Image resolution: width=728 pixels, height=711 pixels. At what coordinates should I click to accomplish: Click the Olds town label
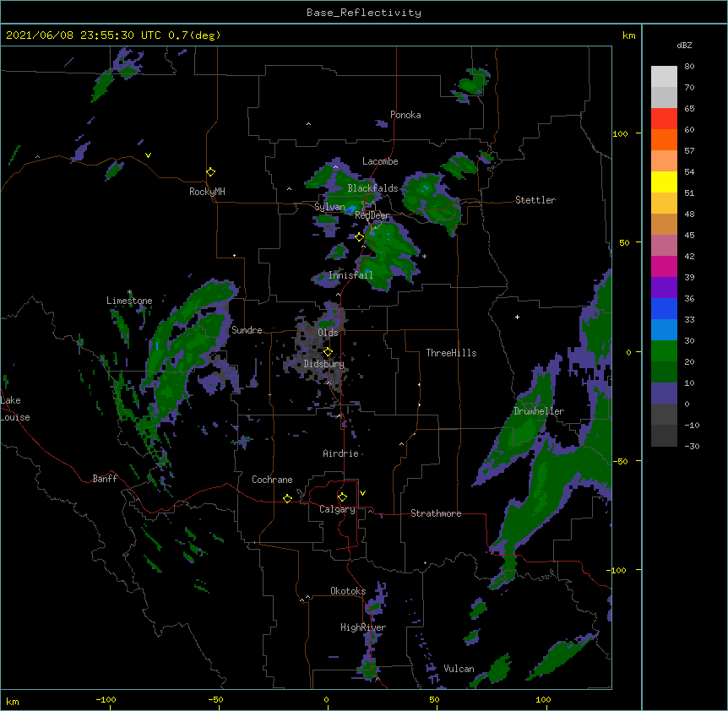tap(328, 333)
